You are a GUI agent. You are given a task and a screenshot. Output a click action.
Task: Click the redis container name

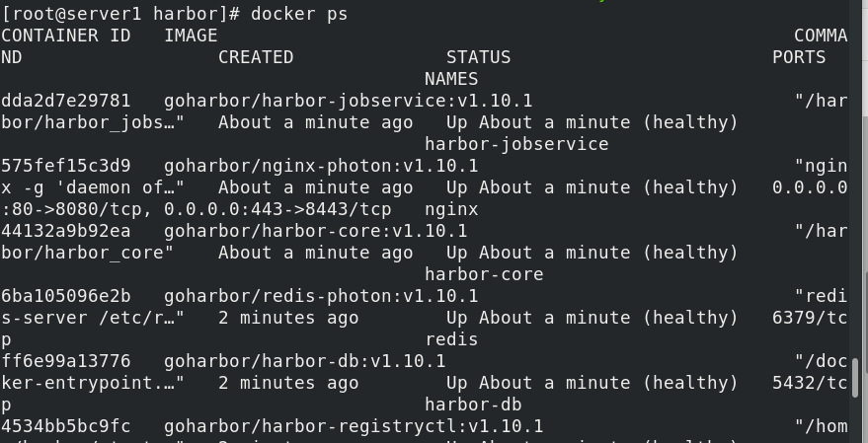point(451,339)
